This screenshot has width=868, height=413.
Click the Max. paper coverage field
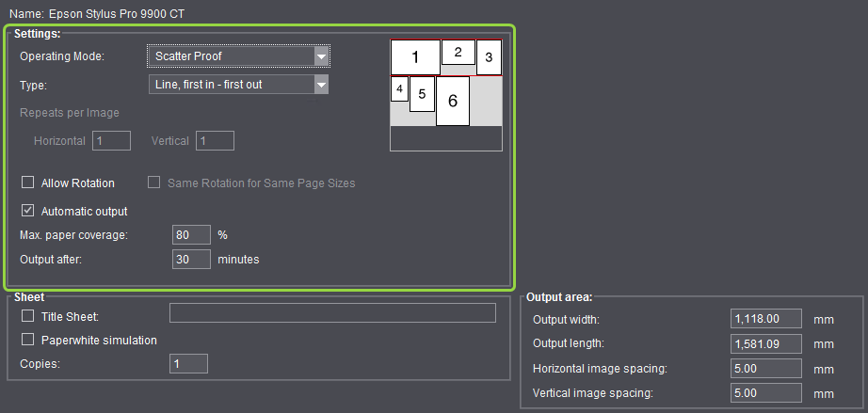pyautogui.click(x=191, y=234)
